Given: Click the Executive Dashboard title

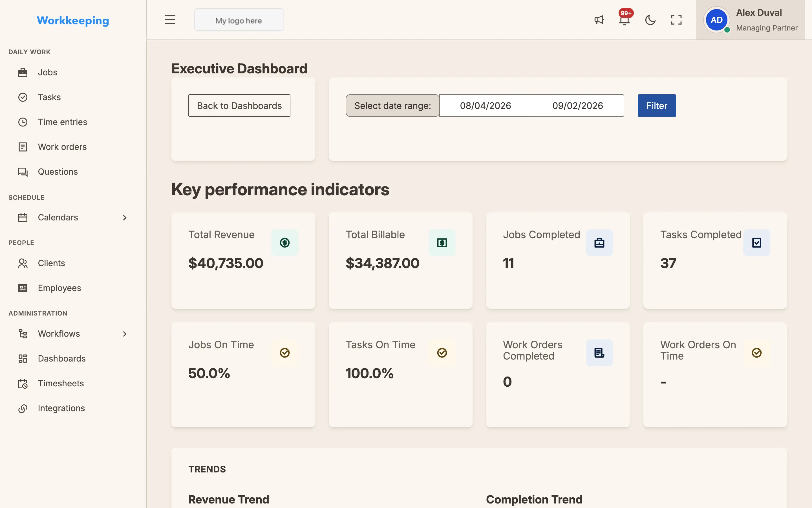Looking at the screenshot, I should (x=239, y=69).
